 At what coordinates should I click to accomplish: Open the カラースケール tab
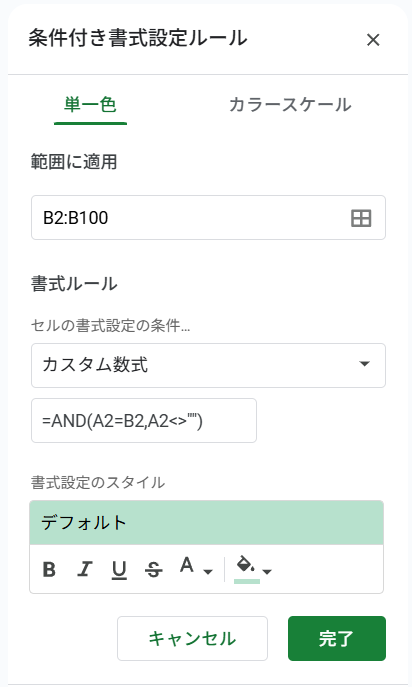click(290, 105)
